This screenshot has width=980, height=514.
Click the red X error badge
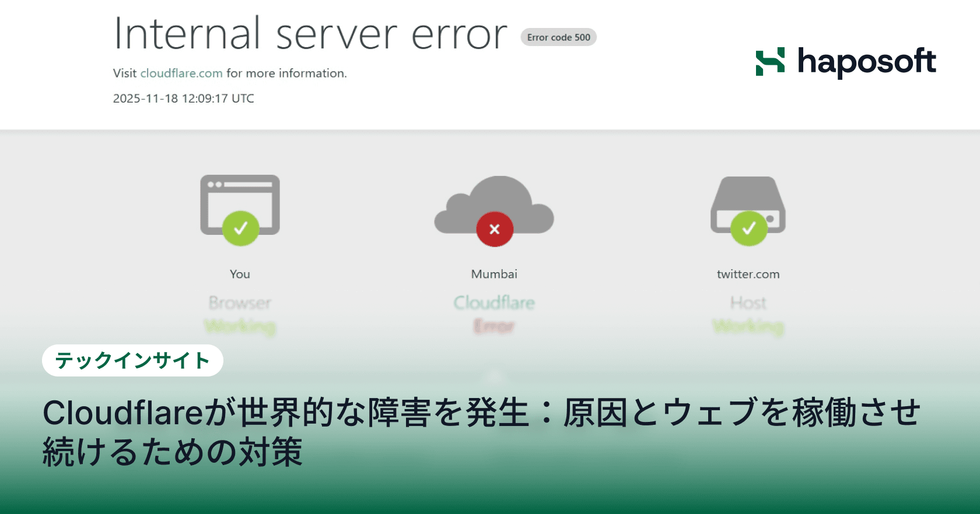[495, 229]
